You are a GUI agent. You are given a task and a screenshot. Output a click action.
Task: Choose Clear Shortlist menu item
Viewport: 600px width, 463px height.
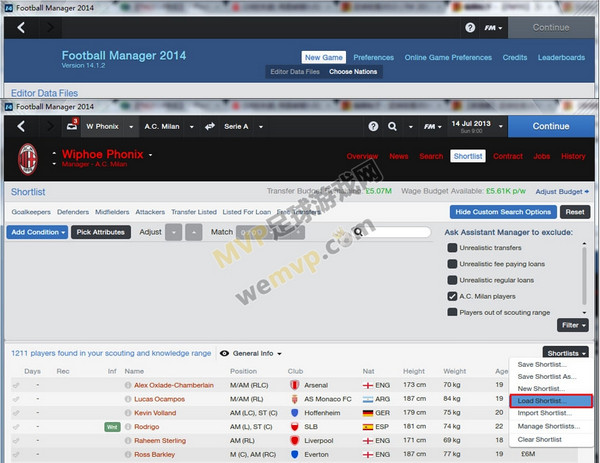540,440
